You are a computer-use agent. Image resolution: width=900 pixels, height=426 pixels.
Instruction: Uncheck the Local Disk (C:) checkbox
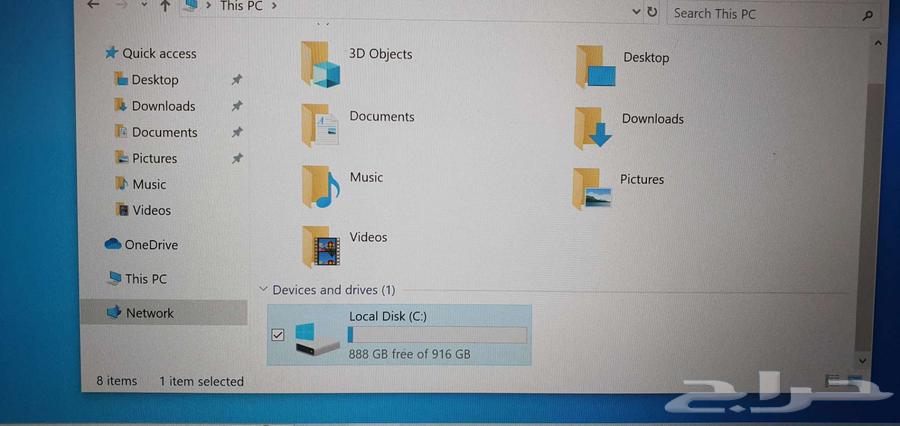click(x=277, y=335)
